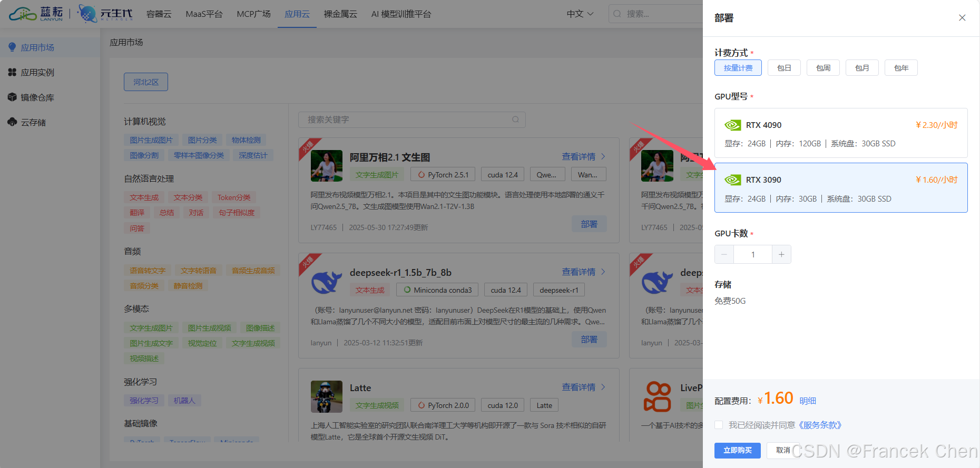Image resolution: width=980 pixels, height=468 pixels.
Task: Filter by 图片生成图片 tag
Action: pyautogui.click(x=151, y=140)
